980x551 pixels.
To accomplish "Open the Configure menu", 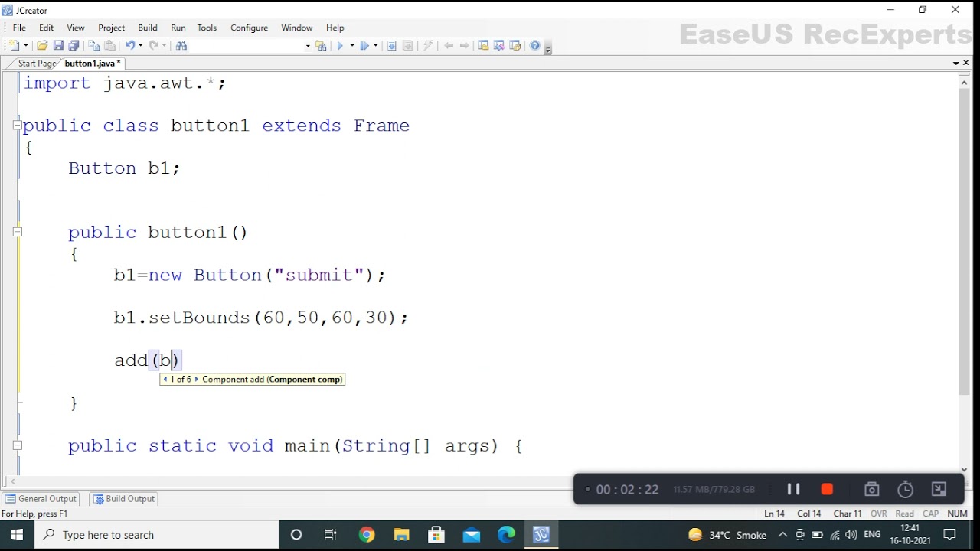I will click(x=250, y=28).
